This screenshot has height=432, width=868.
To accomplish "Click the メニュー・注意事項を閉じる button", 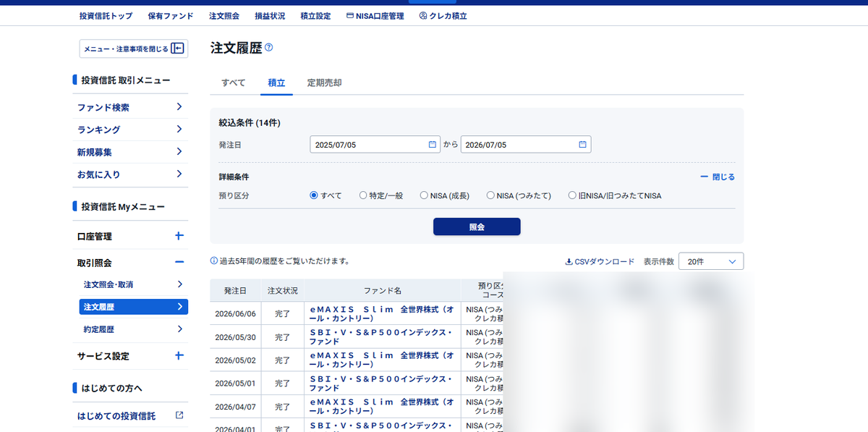I will click(x=134, y=48).
